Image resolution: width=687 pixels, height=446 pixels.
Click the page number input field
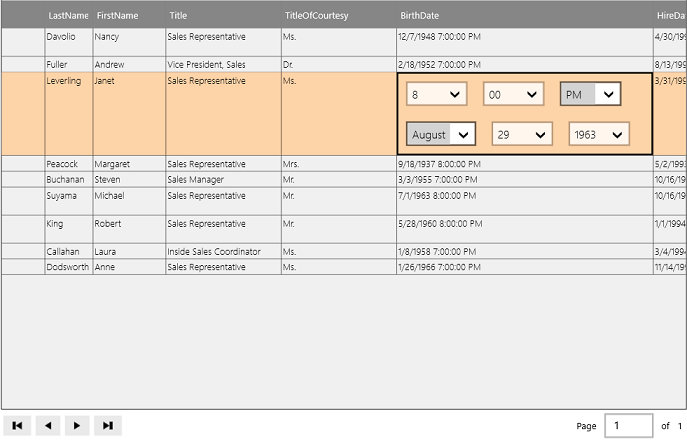[x=628, y=426]
